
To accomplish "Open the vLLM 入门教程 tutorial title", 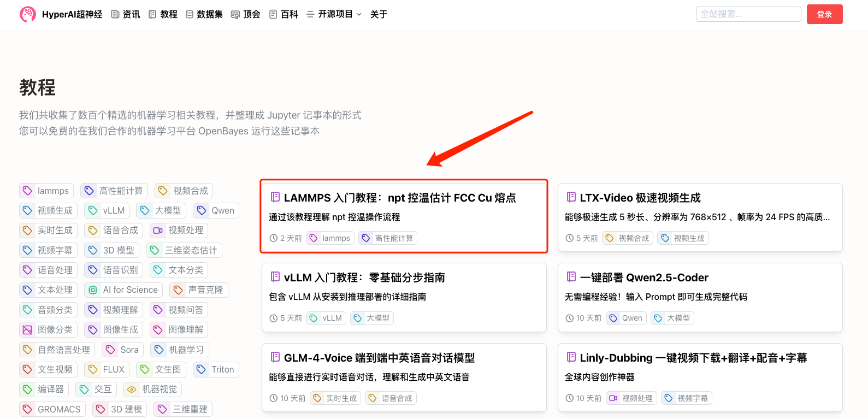I will [x=364, y=278].
